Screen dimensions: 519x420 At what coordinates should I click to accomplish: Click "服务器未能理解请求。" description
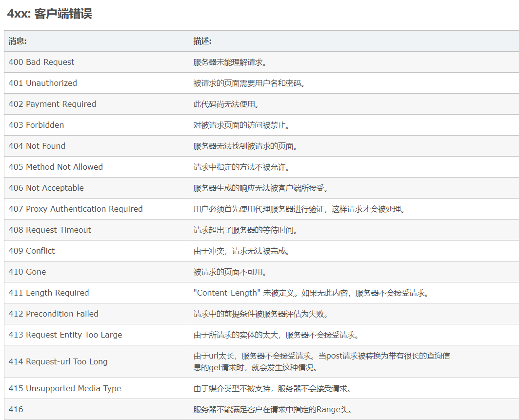[x=230, y=62]
